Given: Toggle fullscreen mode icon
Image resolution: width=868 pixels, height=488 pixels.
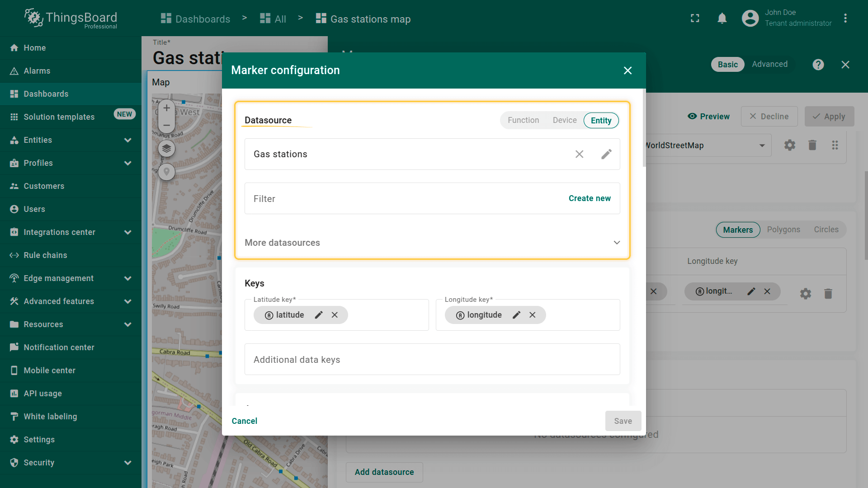Looking at the screenshot, I should [695, 19].
